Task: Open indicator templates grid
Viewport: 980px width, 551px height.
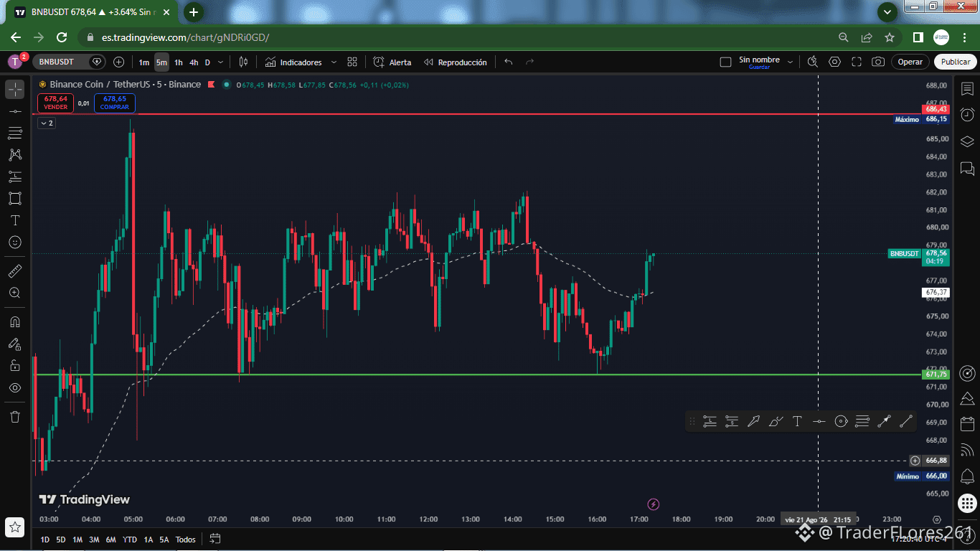Action: click(352, 62)
